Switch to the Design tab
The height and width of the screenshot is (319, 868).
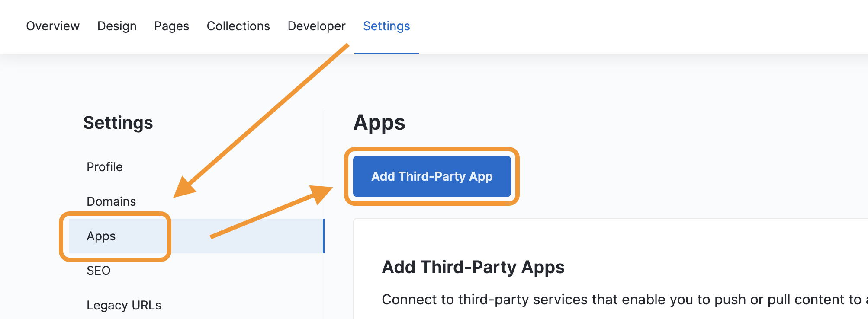coord(117,26)
